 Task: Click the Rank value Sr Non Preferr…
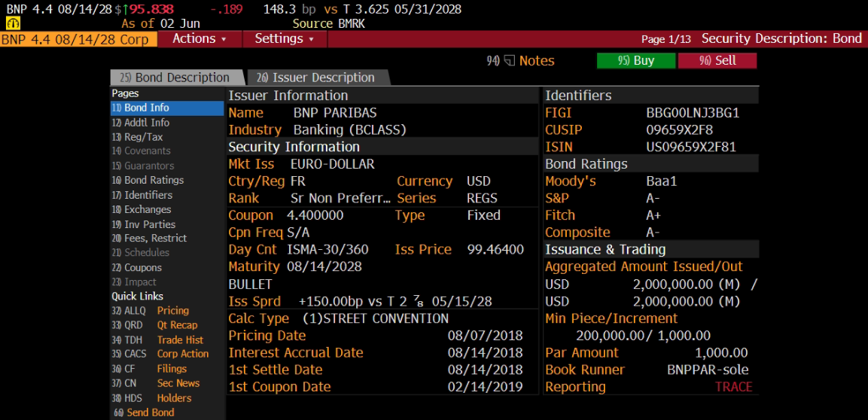coord(340,199)
